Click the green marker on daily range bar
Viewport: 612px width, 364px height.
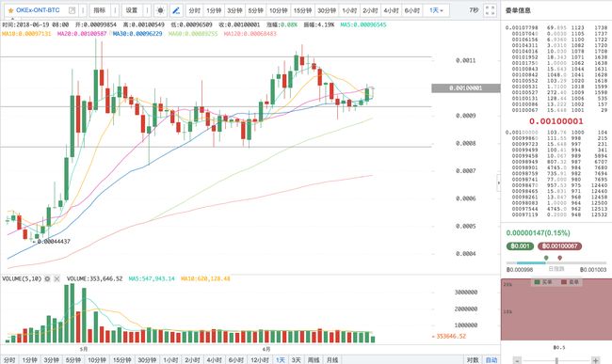pyautogui.click(x=546, y=258)
